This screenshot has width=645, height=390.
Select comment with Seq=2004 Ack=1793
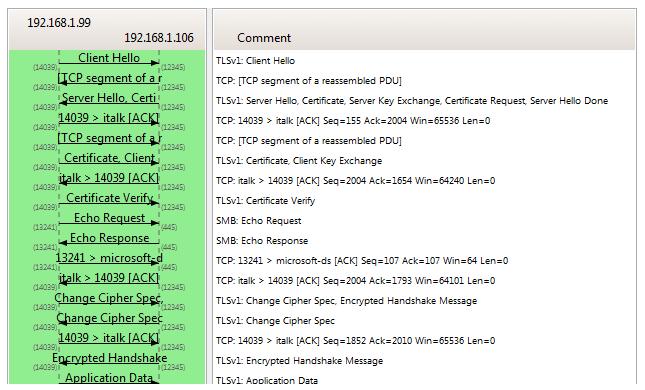click(x=355, y=281)
